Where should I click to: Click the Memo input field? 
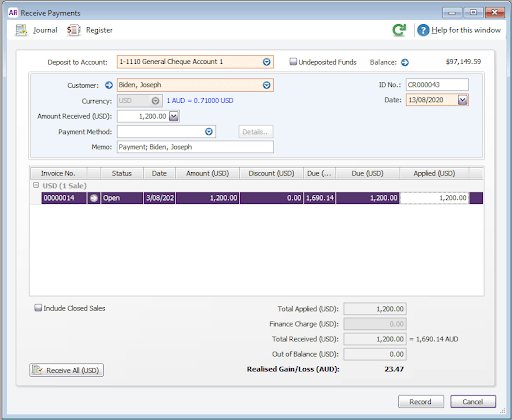tap(195, 147)
